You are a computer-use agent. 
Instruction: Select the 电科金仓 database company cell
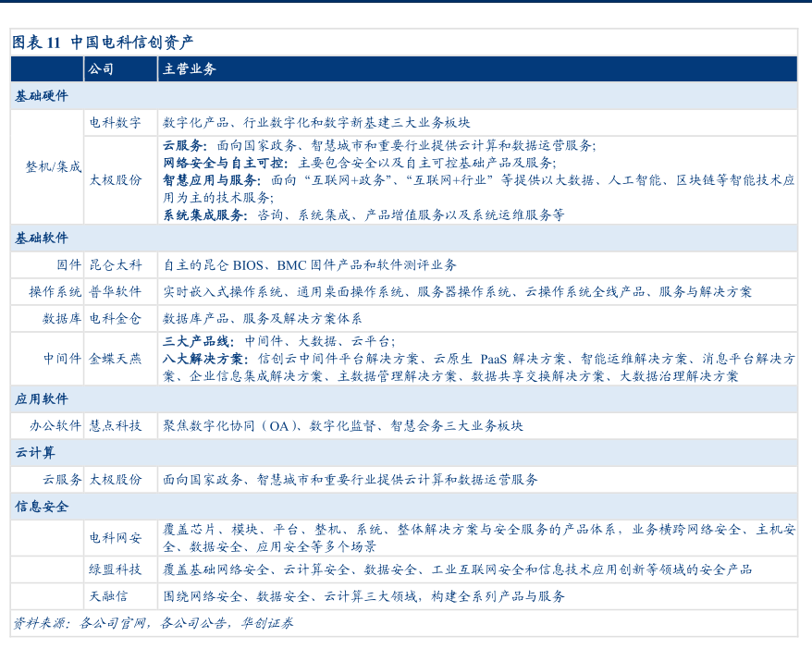[116, 319]
